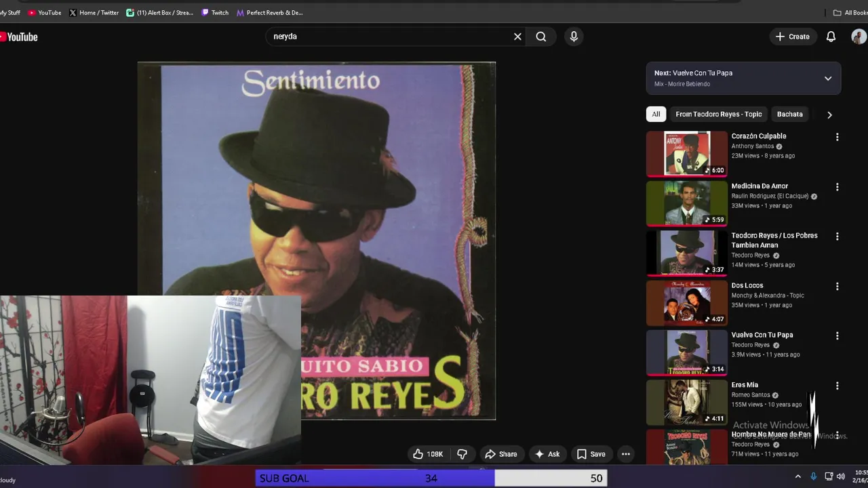Start voice search with microphone

(x=574, y=37)
